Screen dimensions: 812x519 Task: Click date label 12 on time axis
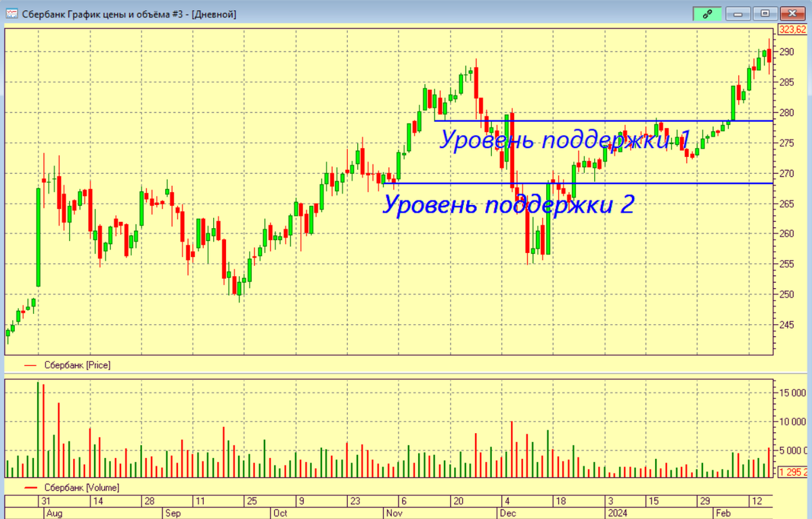[x=757, y=501]
